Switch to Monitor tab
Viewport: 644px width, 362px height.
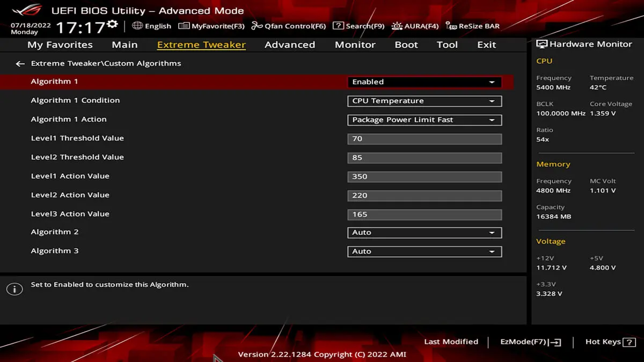tap(355, 45)
